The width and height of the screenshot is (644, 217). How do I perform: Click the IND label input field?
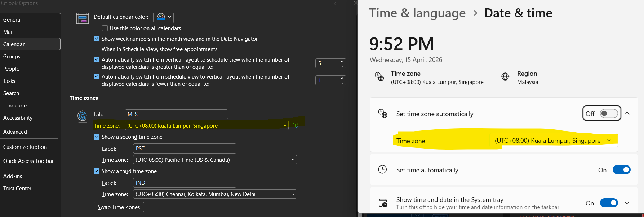[185, 183]
